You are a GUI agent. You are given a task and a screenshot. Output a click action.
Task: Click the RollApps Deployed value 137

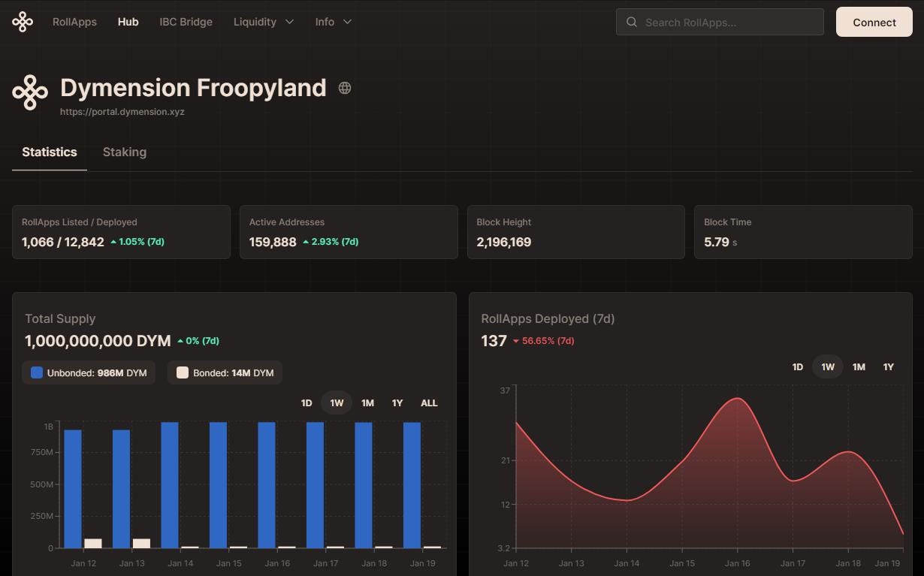494,341
